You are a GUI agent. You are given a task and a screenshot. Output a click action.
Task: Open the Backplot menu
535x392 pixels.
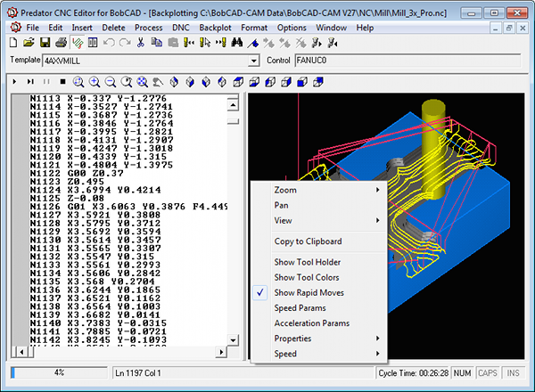point(215,28)
